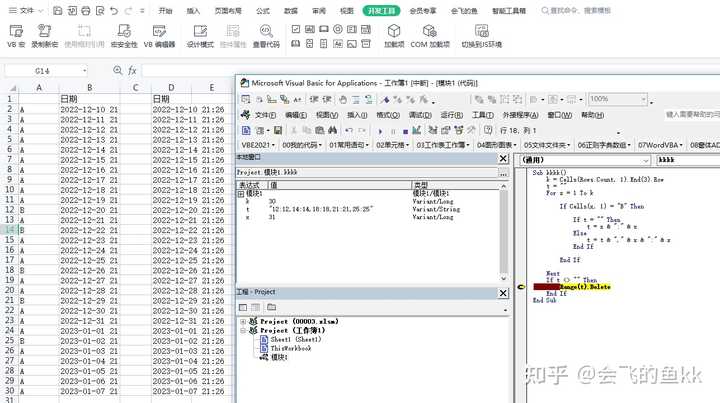This screenshot has height=403, width=720.
Task: Click the save icon in WPS quick access toolbar
Action: point(58,10)
